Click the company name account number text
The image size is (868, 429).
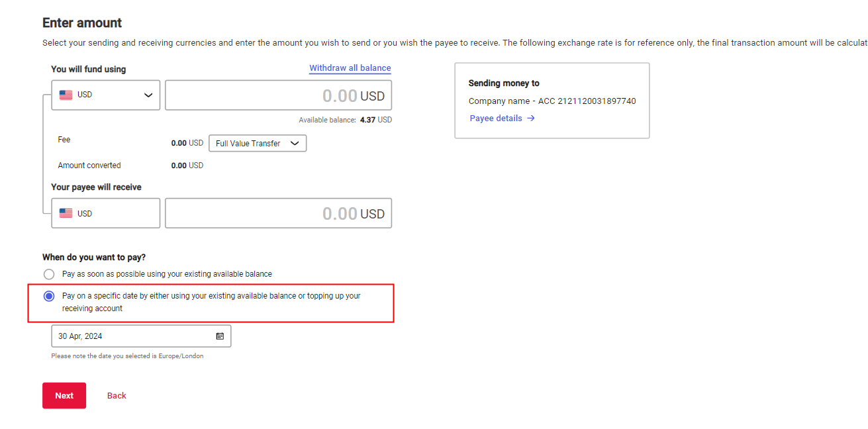pyautogui.click(x=552, y=101)
